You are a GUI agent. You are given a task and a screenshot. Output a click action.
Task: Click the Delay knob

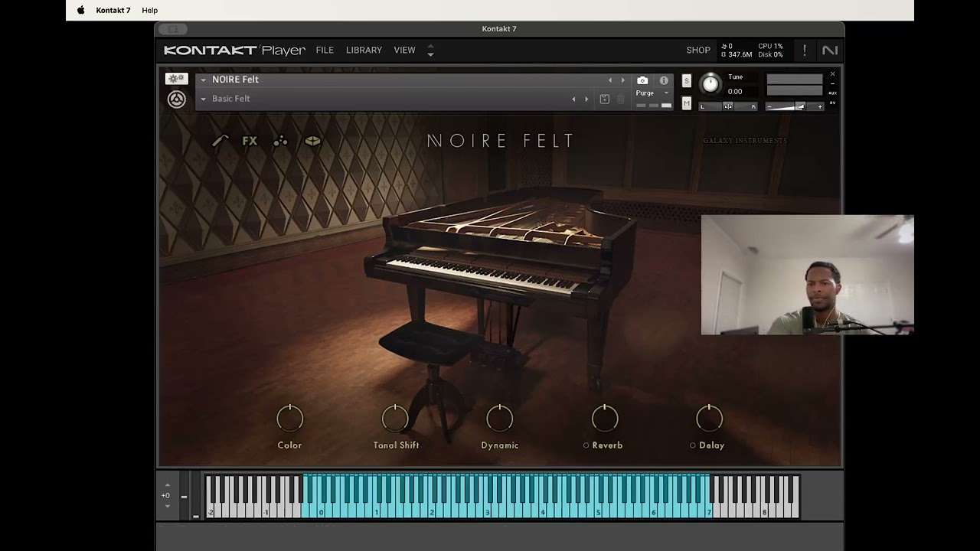click(x=710, y=419)
